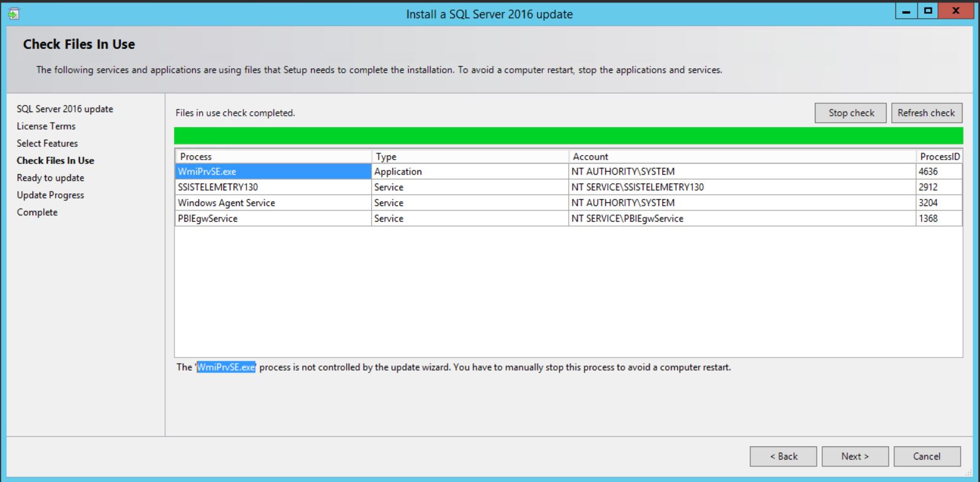Image resolution: width=980 pixels, height=482 pixels.
Task: Open the License Terms step
Action: tap(46, 126)
